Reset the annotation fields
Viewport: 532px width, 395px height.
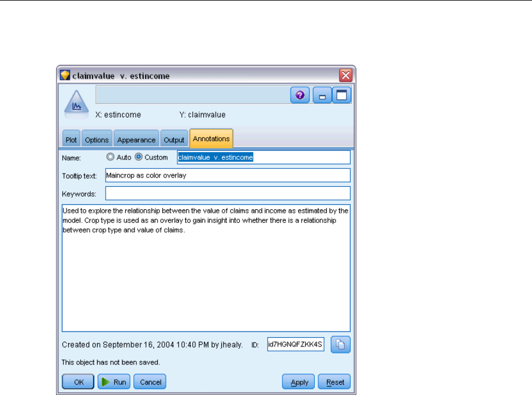tap(334, 382)
